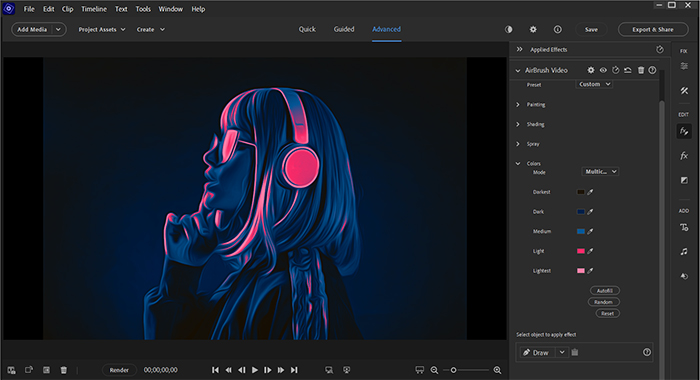Open the Clip menu
Image resolution: width=700 pixels, height=380 pixels.
[67, 9]
